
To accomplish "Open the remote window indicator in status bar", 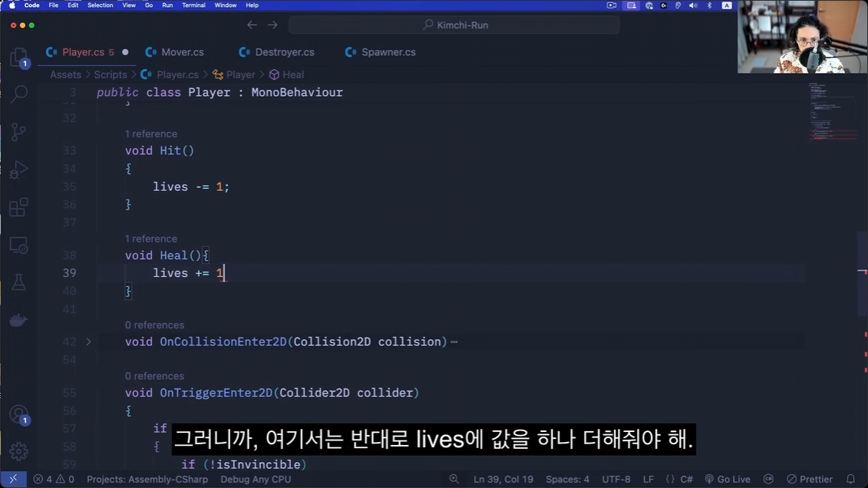I will 13,479.
